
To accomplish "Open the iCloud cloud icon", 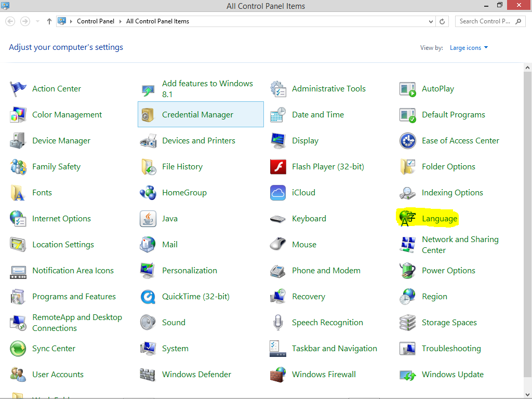I will 278,193.
